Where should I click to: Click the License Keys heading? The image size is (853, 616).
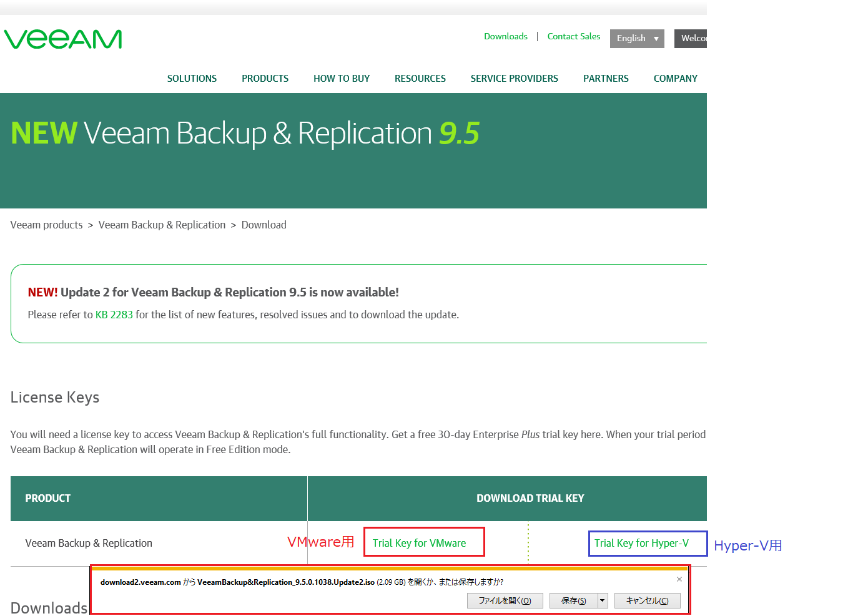(x=55, y=398)
